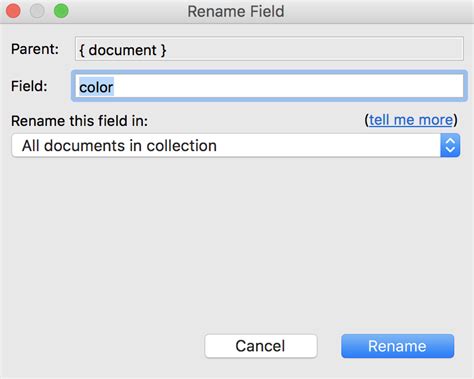Focus the Field name text box
Viewport: 474px width, 379px height.
[269, 86]
